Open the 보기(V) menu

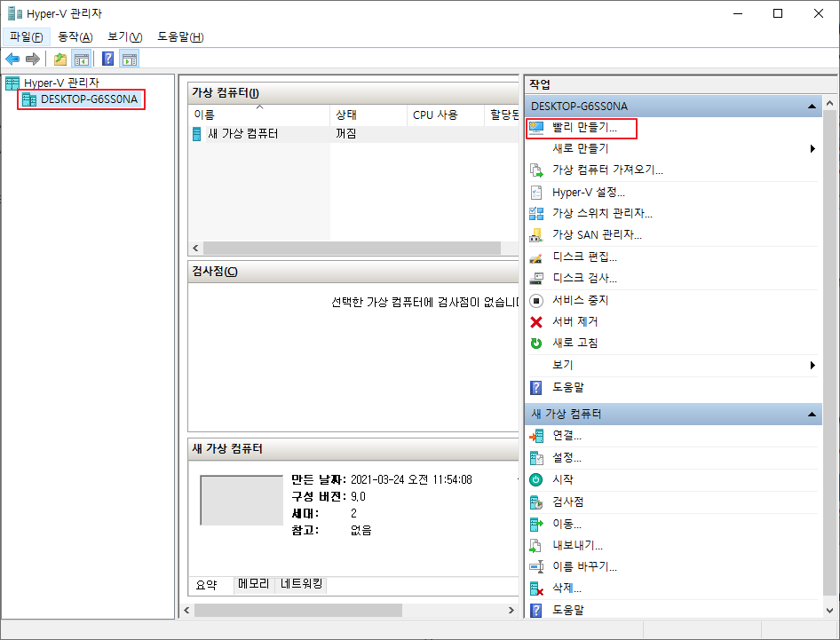(x=124, y=36)
